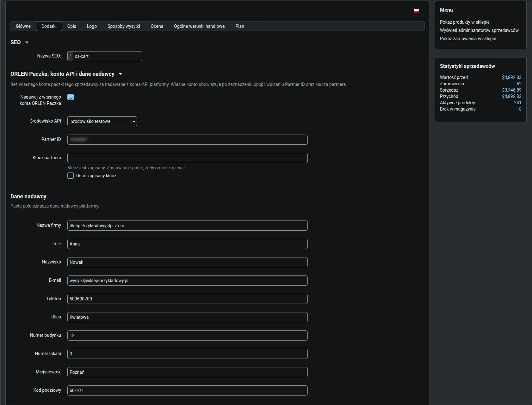Click the Miejscowość field with Poznań
The image size is (532, 405).
coord(188,372)
